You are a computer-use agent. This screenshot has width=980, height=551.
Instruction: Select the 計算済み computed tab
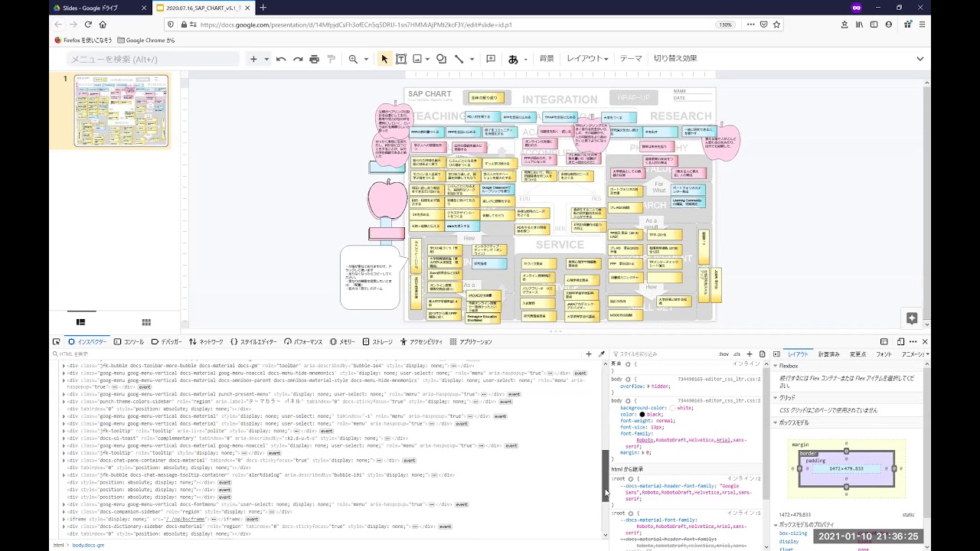click(x=829, y=354)
